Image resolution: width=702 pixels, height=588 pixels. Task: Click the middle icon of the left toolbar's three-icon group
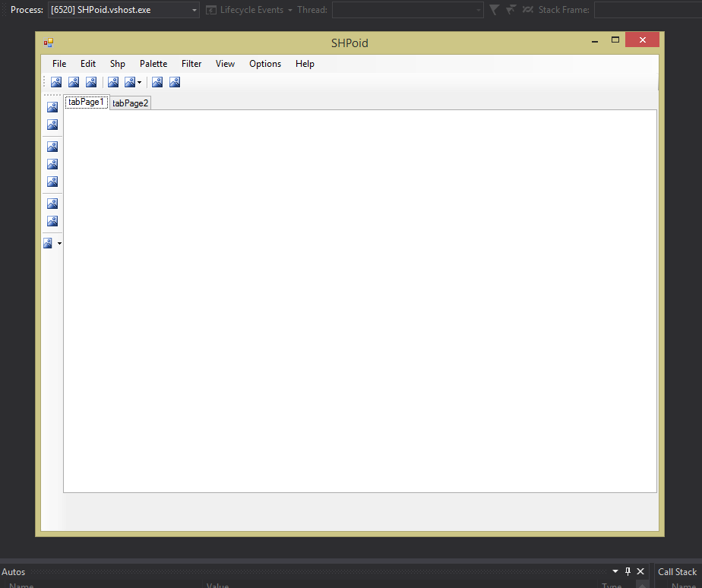pos(52,164)
